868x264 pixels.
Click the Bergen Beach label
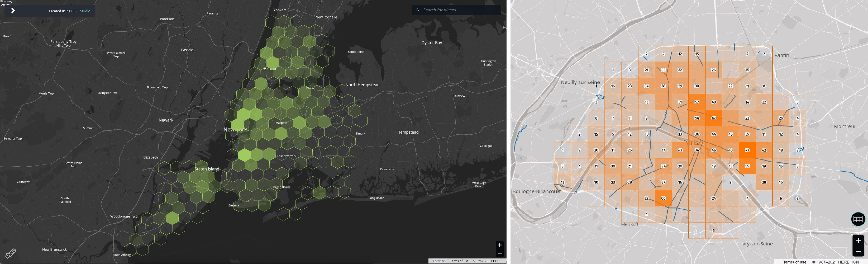(x=281, y=187)
